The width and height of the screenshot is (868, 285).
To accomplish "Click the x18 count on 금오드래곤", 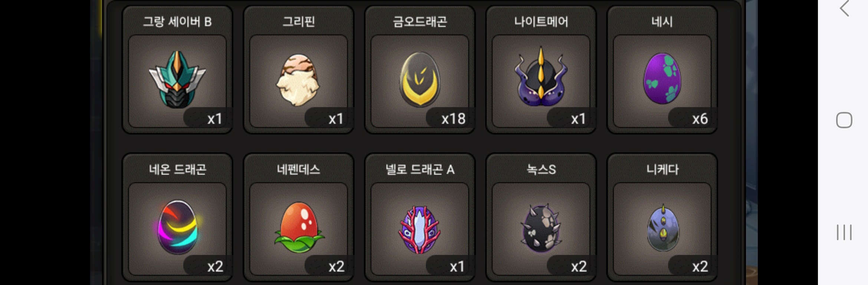I will [453, 119].
